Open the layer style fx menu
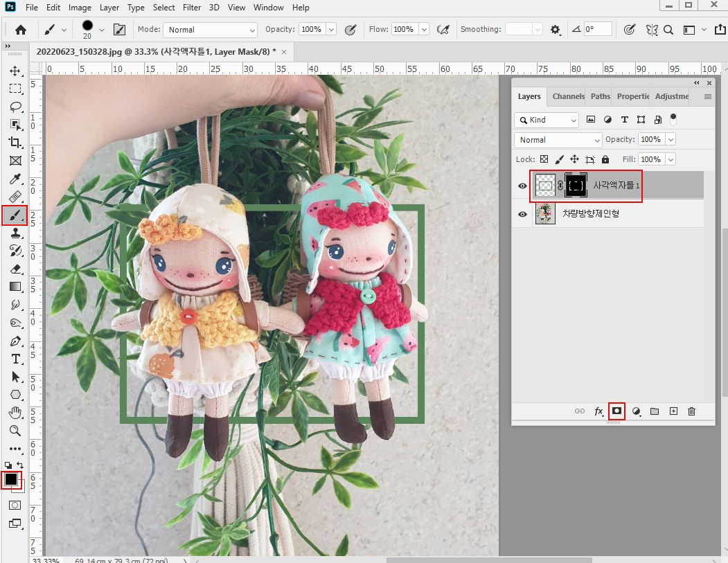Viewport: 728px width, 563px height. pos(599,411)
